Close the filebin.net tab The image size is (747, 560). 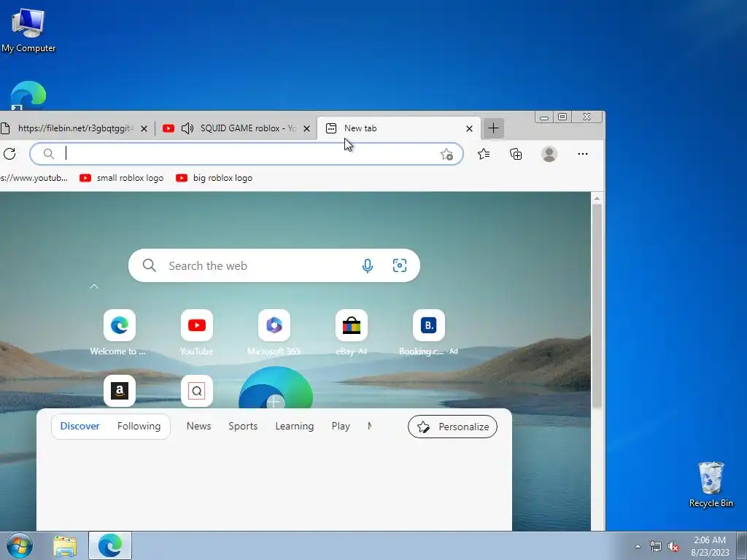pyautogui.click(x=144, y=128)
